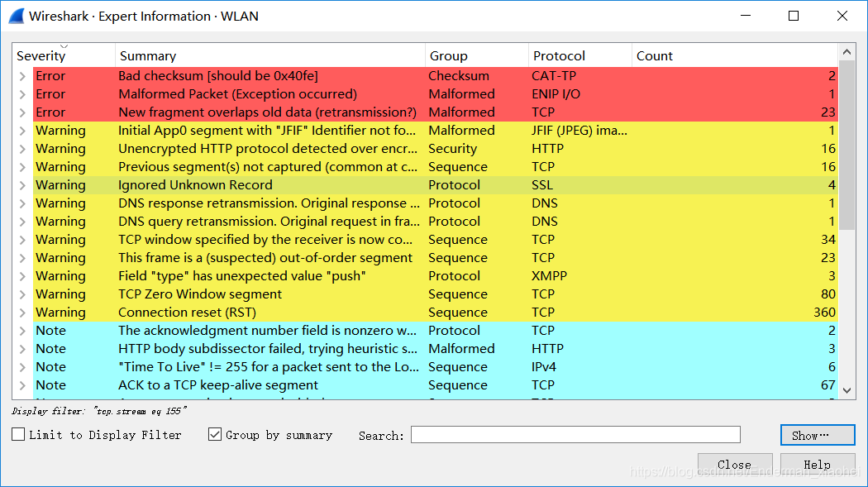The height and width of the screenshot is (487, 868).
Task: Select the Checksum group cell
Action: click(x=459, y=76)
